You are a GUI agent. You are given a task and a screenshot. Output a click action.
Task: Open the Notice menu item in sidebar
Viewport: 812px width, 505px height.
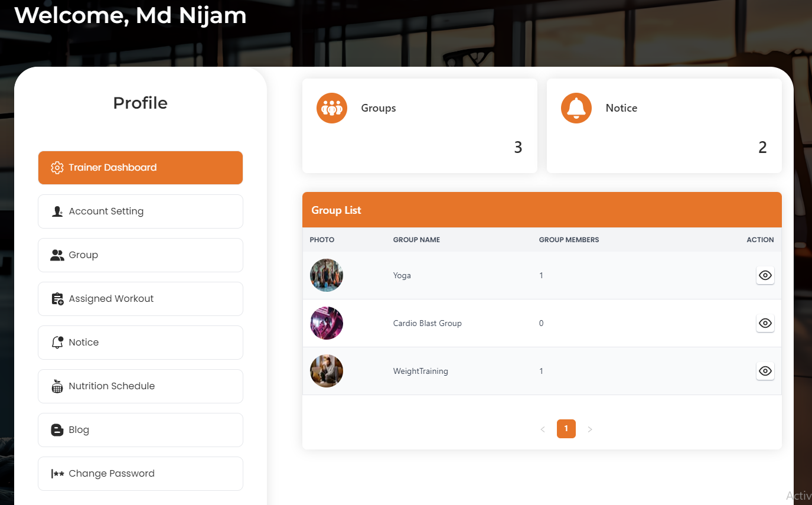141,343
